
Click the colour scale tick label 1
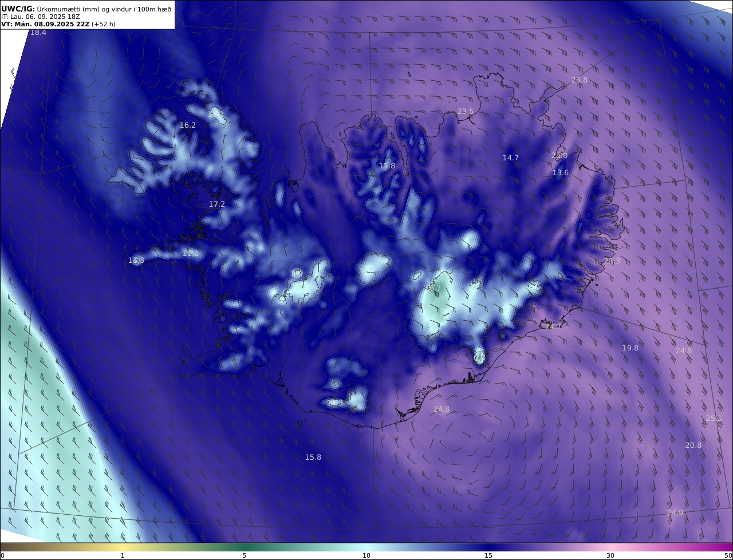click(x=123, y=555)
